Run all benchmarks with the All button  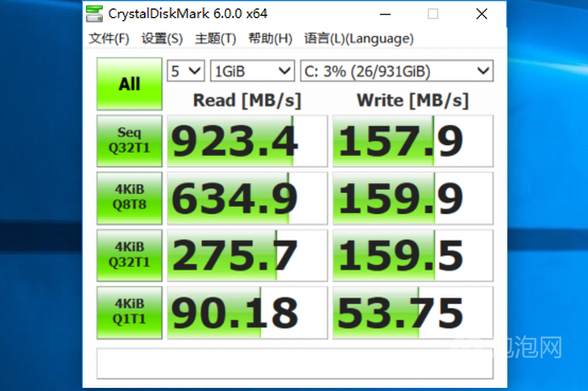(130, 84)
